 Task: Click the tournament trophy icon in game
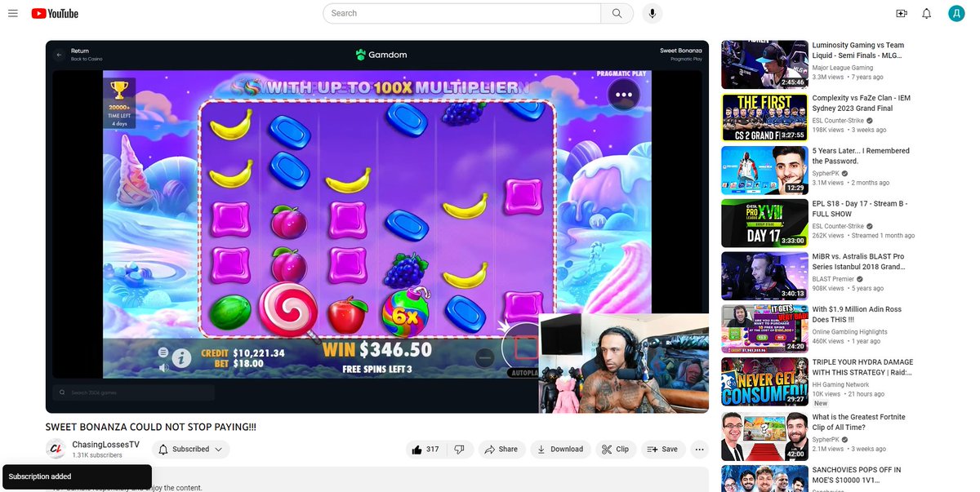[x=119, y=92]
